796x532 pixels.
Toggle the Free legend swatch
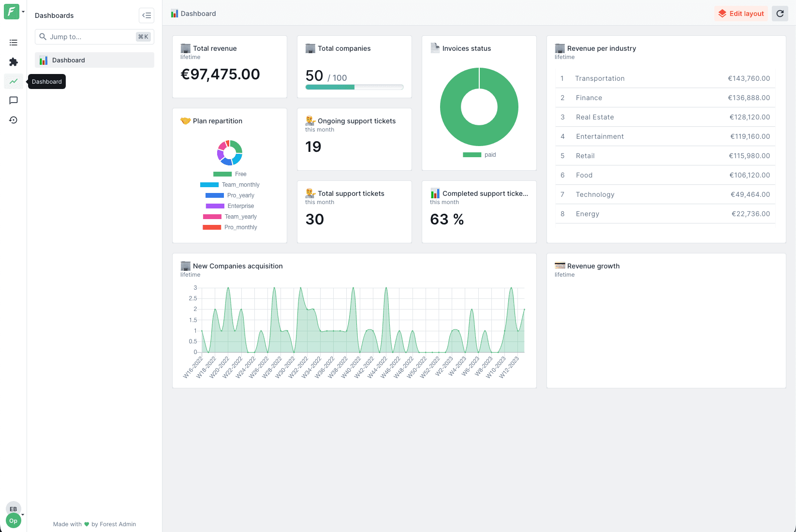(x=222, y=174)
